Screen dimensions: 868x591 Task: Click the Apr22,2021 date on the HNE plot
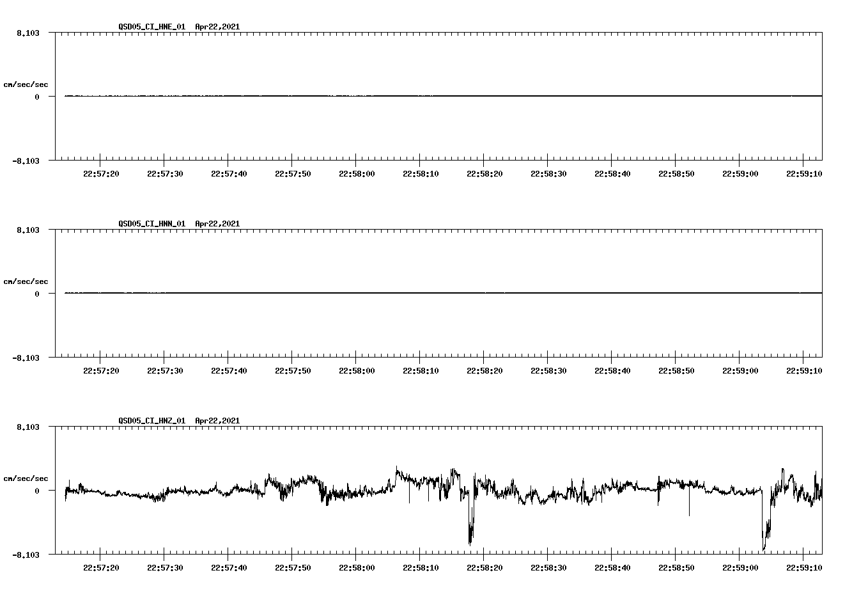tap(216, 28)
